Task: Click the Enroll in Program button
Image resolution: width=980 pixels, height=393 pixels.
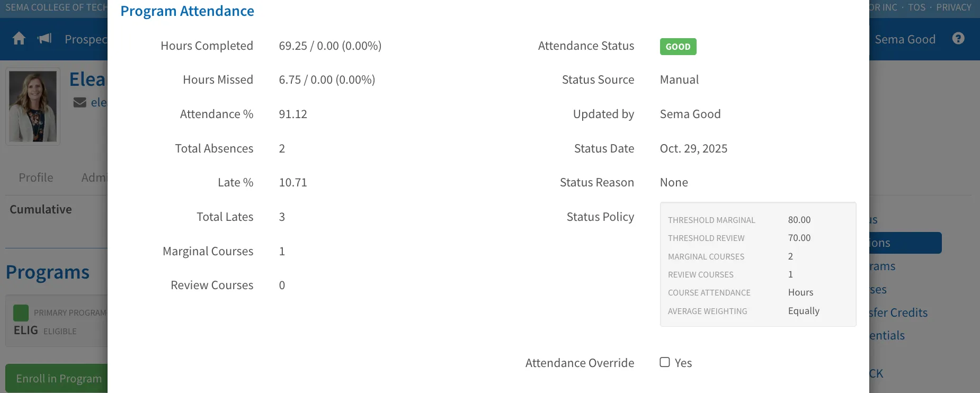Action: pyautogui.click(x=57, y=379)
